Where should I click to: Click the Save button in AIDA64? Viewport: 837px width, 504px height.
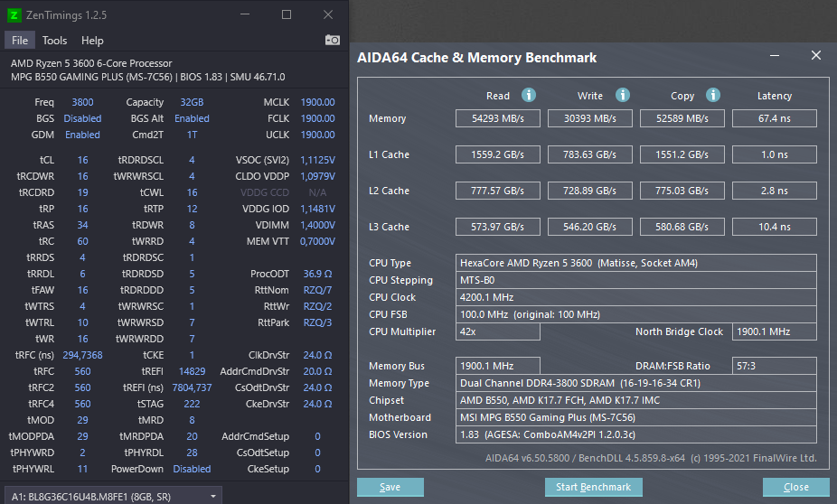tap(390, 487)
